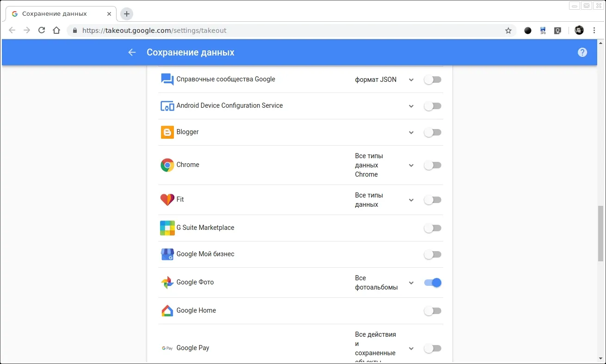Open the user profile avatar
Screen dimensions: 606x364
click(579, 31)
